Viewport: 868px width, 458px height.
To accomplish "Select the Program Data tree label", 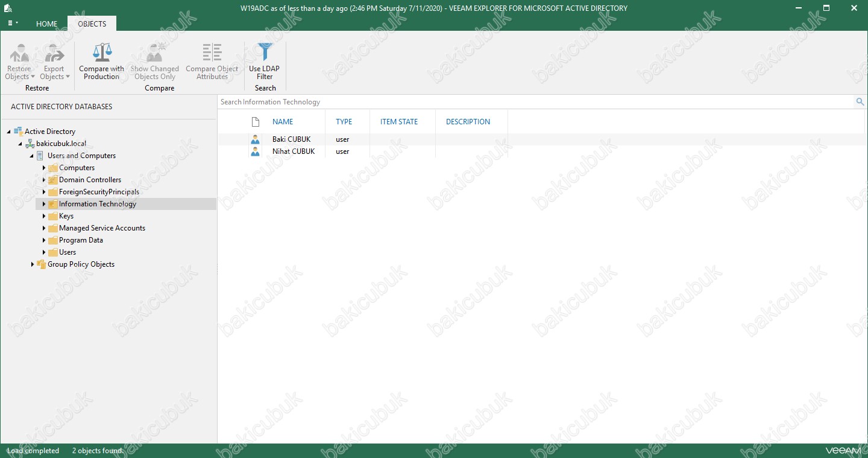I will point(81,240).
